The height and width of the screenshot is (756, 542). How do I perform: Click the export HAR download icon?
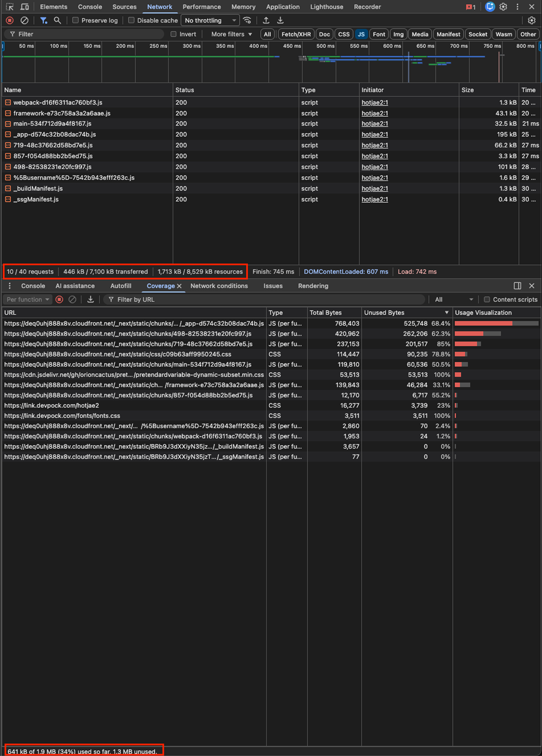[280, 20]
